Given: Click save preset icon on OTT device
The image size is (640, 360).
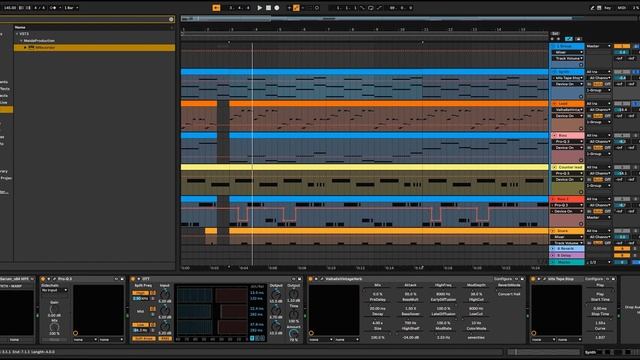Looking at the screenshot, I should click(300, 279).
